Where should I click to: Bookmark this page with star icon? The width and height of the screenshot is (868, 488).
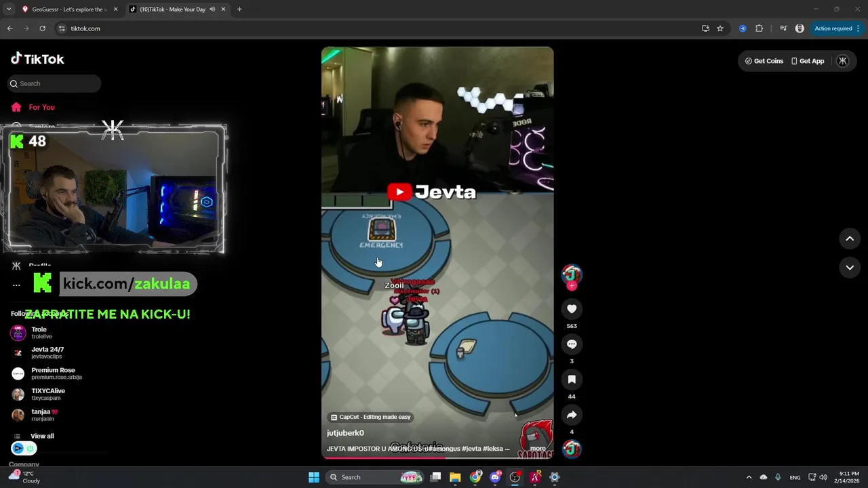(720, 28)
